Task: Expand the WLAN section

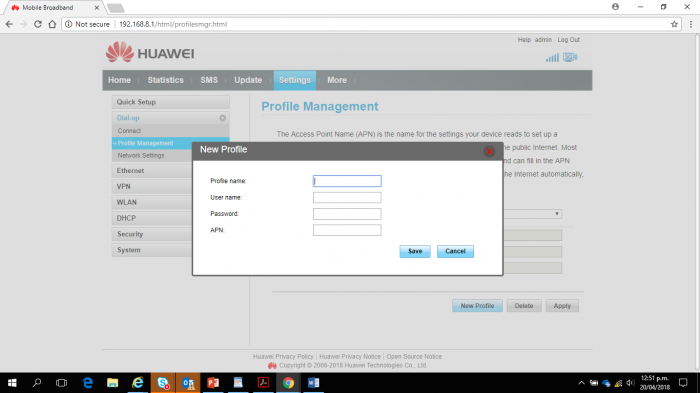Action: click(x=152, y=202)
